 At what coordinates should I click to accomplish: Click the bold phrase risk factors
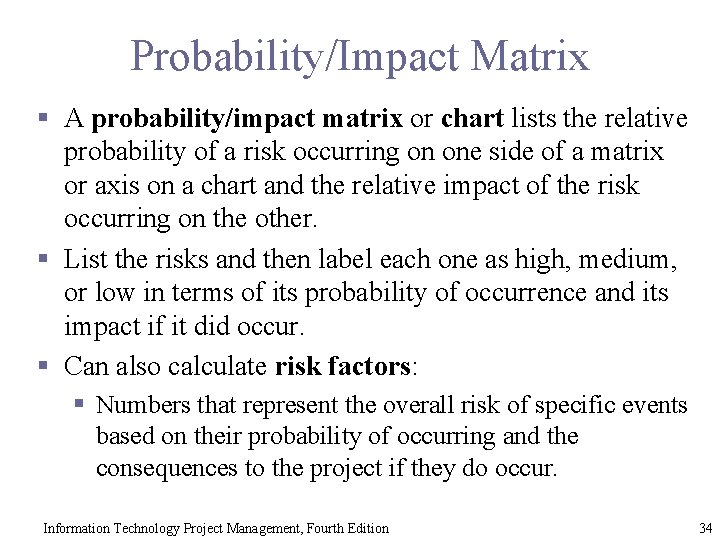pyautogui.click(x=343, y=366)
